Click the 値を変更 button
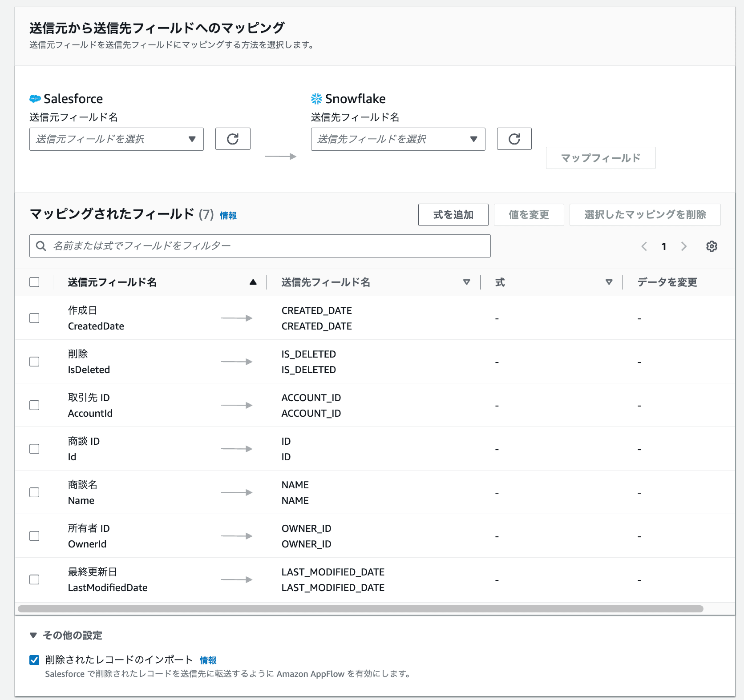This screenshot has height=700, width=744. tap(529, 215)
